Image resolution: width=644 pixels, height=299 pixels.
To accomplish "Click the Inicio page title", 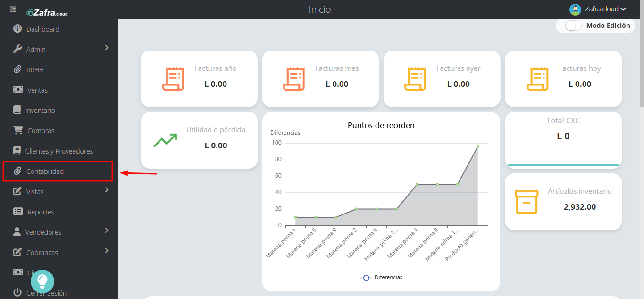I will (x=320, y=9).
